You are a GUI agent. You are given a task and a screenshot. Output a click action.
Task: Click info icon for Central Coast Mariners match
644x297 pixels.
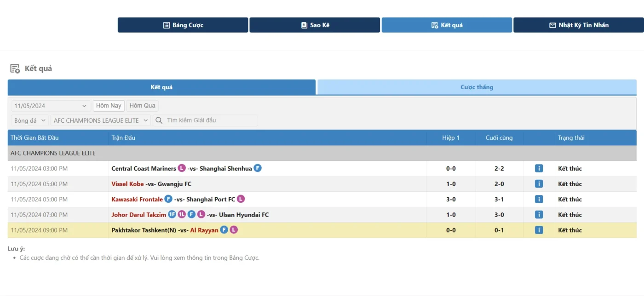[x=539, y=169]
